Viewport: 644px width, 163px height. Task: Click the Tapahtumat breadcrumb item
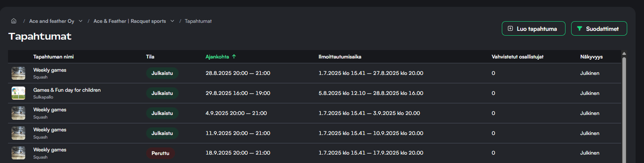click(x=198, y=21)
